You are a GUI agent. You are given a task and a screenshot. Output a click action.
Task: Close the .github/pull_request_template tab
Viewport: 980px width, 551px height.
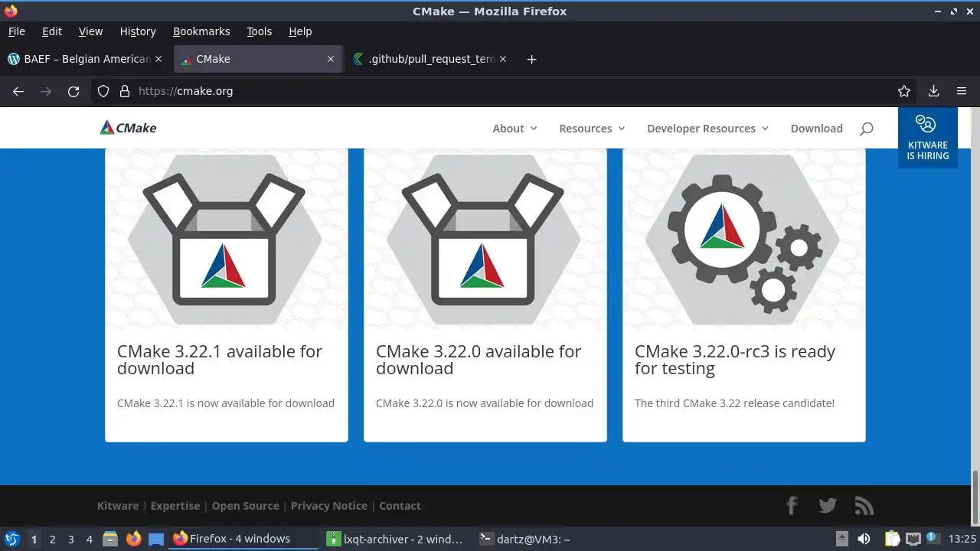pos(502,59)
